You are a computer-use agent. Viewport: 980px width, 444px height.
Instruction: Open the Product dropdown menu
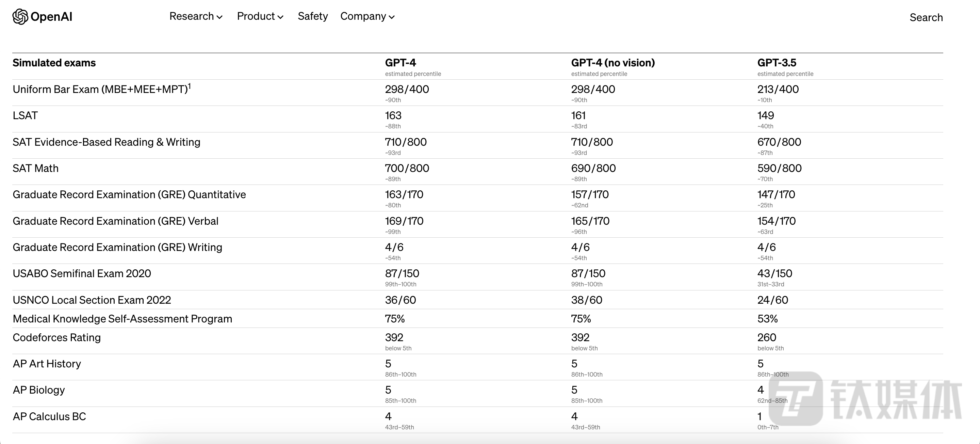[x=260, y=16]
